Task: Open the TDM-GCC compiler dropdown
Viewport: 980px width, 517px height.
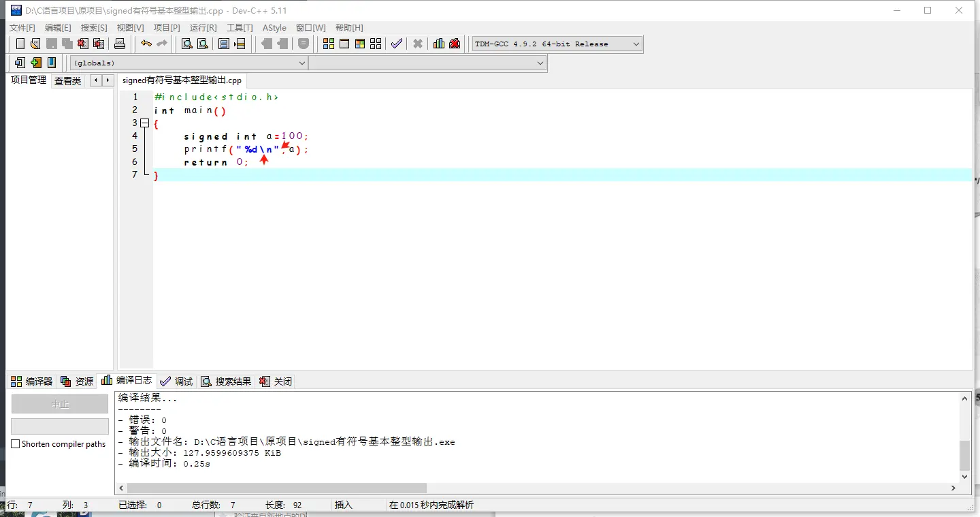Action: point(636,43)
